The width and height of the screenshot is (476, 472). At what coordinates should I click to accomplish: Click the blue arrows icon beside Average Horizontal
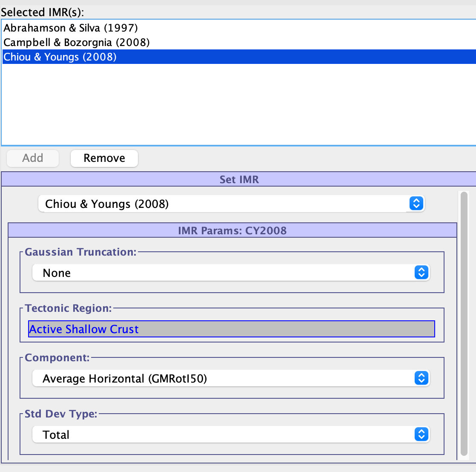coord(421,378)
